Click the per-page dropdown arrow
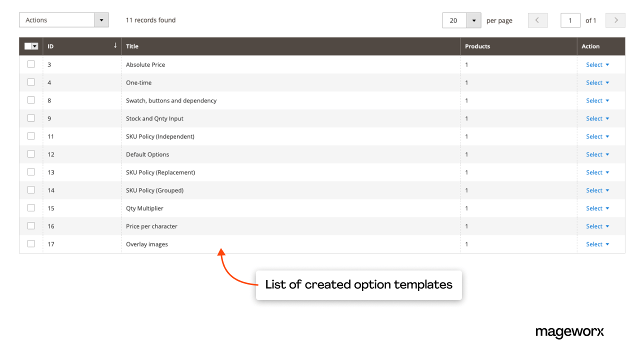The height and width of the screenshot is (364, 644). tap(473, 20)
